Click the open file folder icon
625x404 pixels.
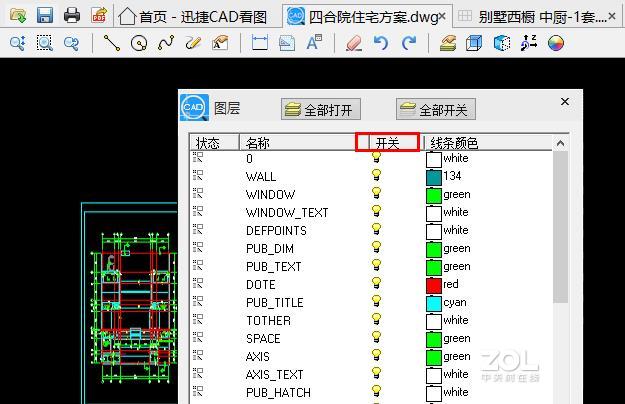pyautogui.click(x=18, y=15)
